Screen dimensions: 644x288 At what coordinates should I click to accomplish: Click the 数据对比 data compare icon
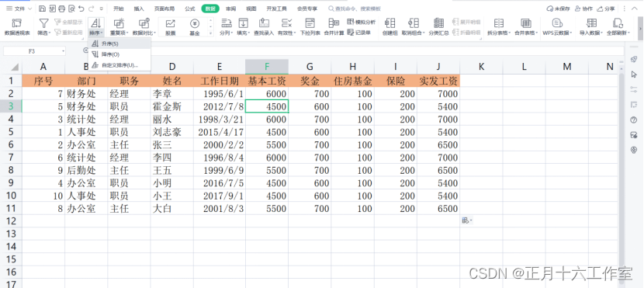click(144, 23)
